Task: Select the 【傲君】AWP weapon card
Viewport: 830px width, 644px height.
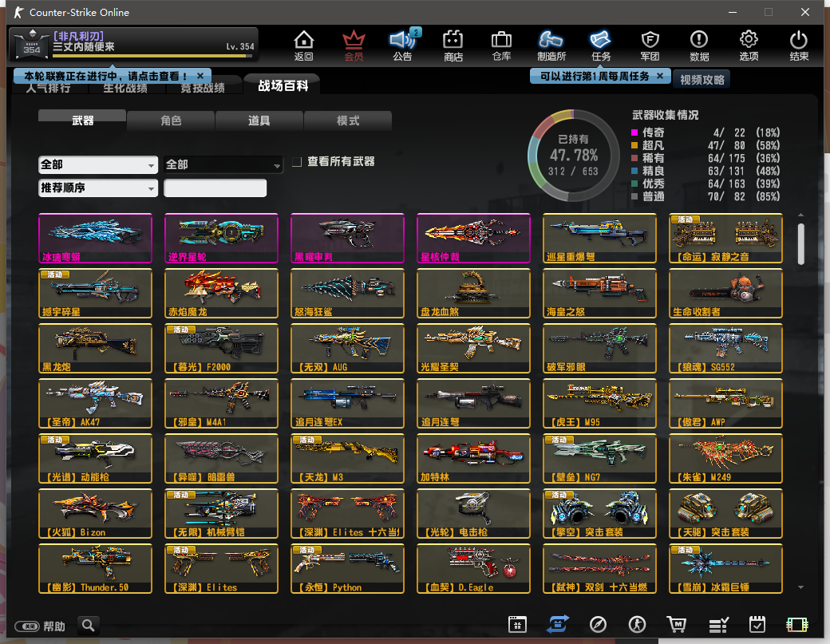Action: (725, 403)
